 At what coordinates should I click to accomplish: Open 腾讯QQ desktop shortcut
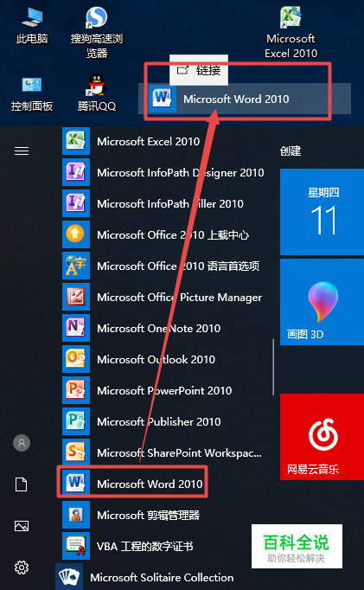click(97, 93)
